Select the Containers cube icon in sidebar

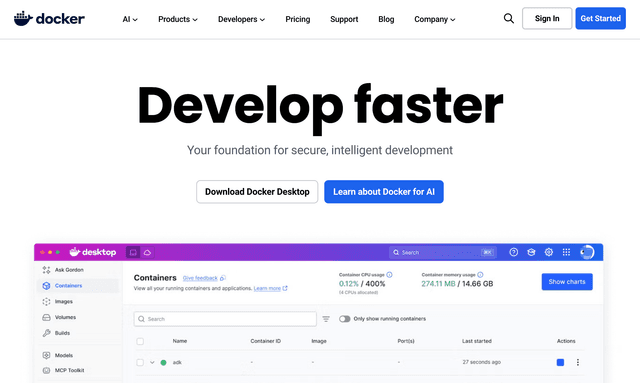pos(46,286)
